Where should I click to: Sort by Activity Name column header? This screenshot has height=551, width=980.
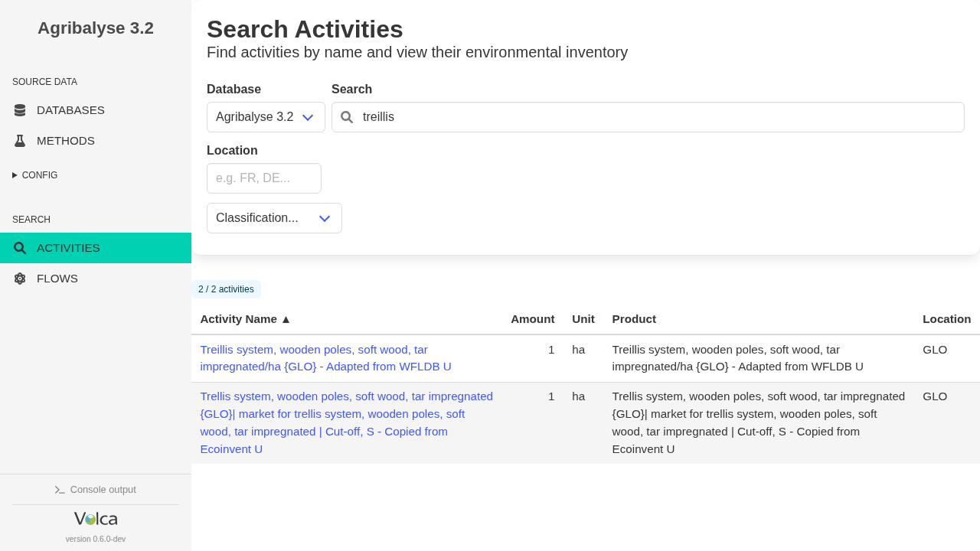coord(246,319)
